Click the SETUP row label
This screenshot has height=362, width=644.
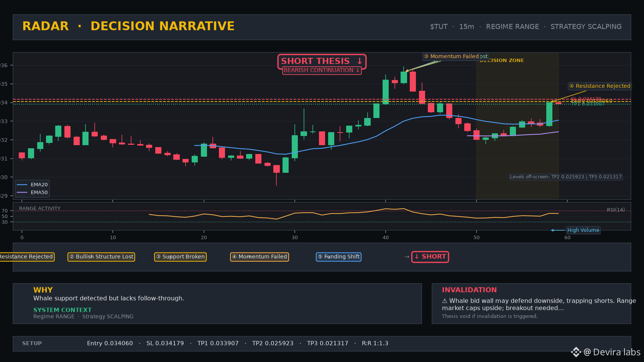pyautogui.click(x=32, y=344)
